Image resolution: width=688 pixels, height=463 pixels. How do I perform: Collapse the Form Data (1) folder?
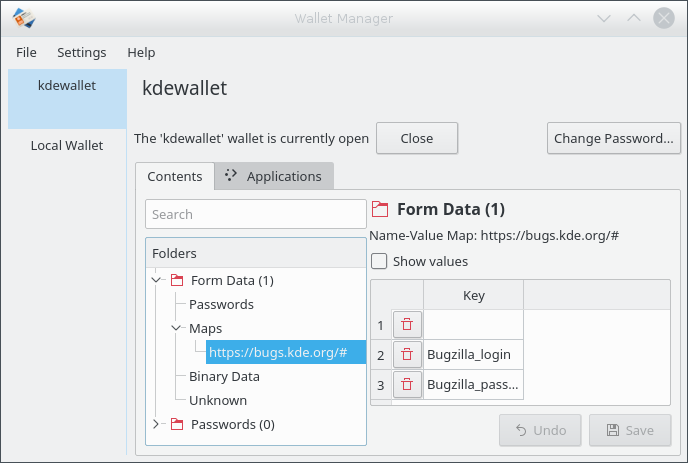point(156,280)
